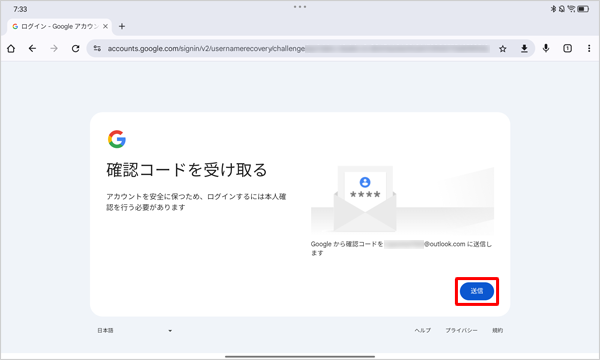Click the @outlook.com に送信します text
Screen dimensions: 600x360
tap(401, 248)
